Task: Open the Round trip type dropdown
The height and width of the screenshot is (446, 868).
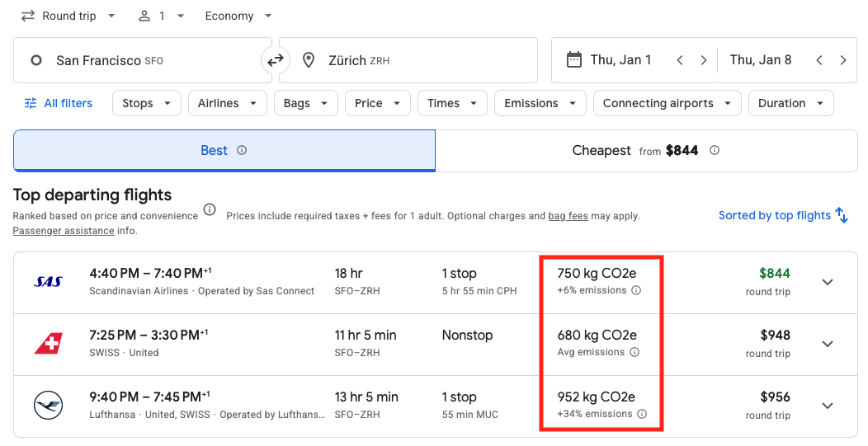Action: 68,16
